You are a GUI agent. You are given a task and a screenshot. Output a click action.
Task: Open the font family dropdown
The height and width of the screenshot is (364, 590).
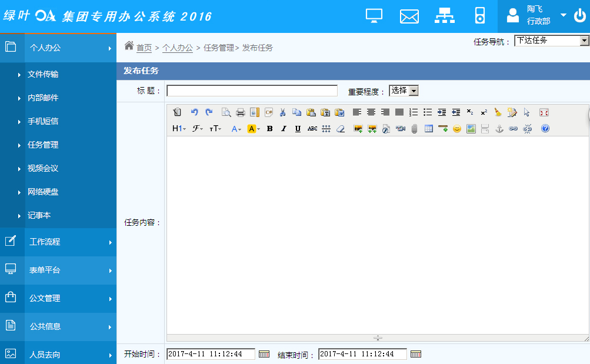(x=198, y=129)
